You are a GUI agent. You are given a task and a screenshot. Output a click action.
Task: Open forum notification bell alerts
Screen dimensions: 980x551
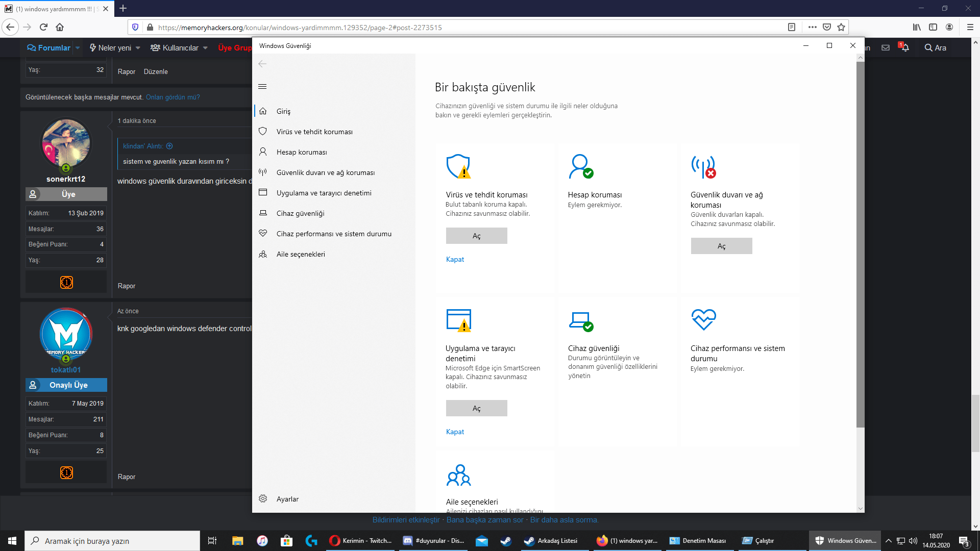[x=904, y=47]
